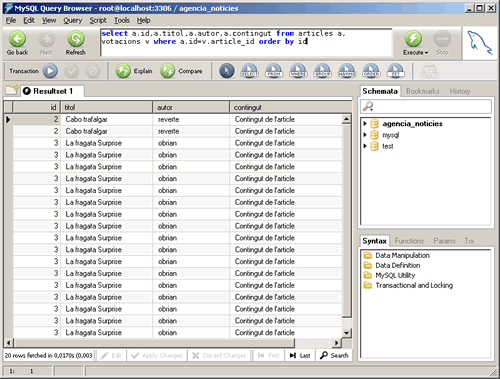The width and height of the screenshot is (500, 379).
Task: Click the agencia_noticies database icon
Action: tap(374, 124)
